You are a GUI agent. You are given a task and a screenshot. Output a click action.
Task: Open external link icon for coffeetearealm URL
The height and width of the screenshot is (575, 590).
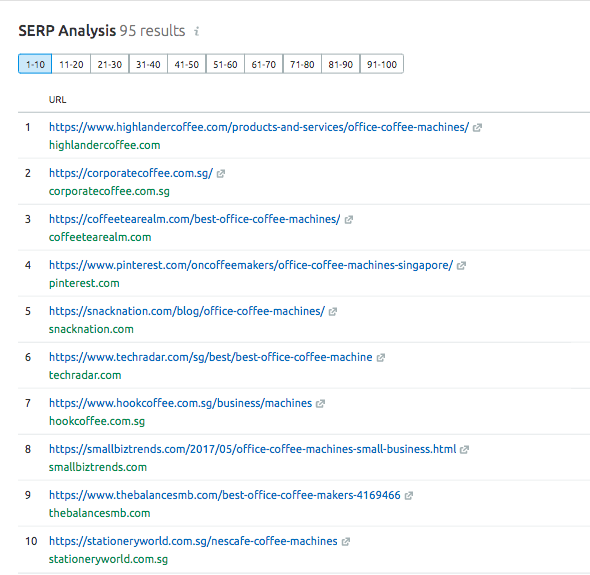348,219
